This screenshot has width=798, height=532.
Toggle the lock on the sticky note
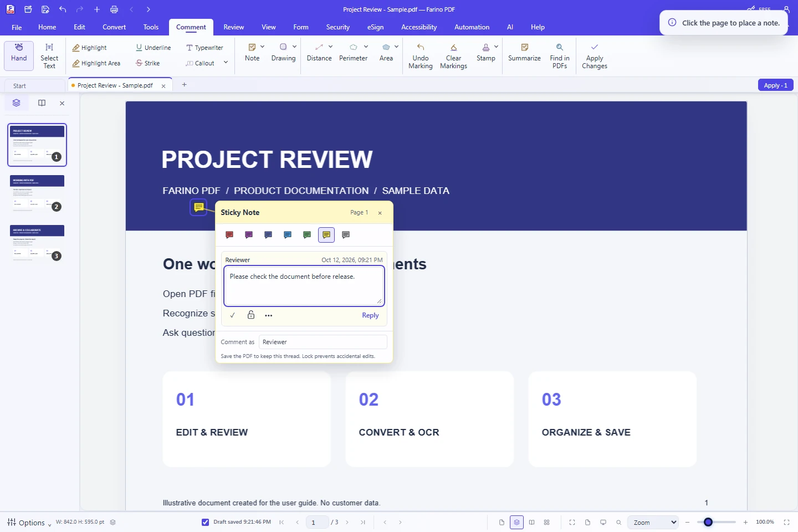[251, 315]
